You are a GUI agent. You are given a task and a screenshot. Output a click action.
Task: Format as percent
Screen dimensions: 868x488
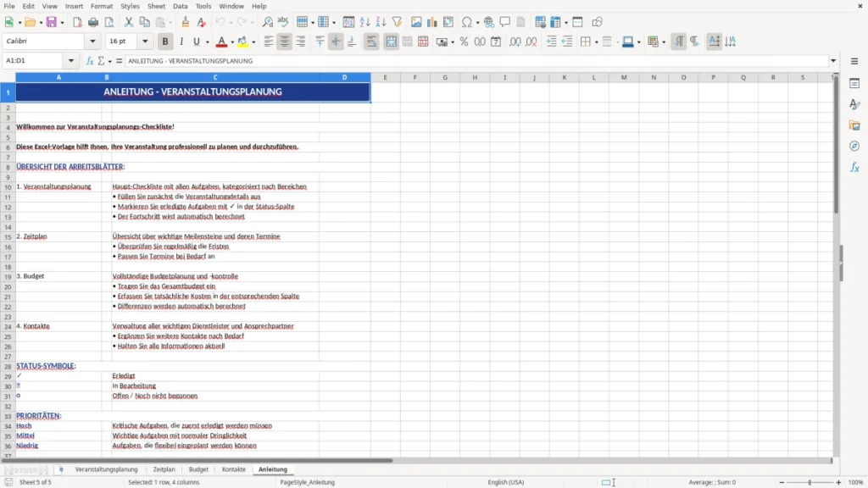pyautogui.click(x=464, y=42)
